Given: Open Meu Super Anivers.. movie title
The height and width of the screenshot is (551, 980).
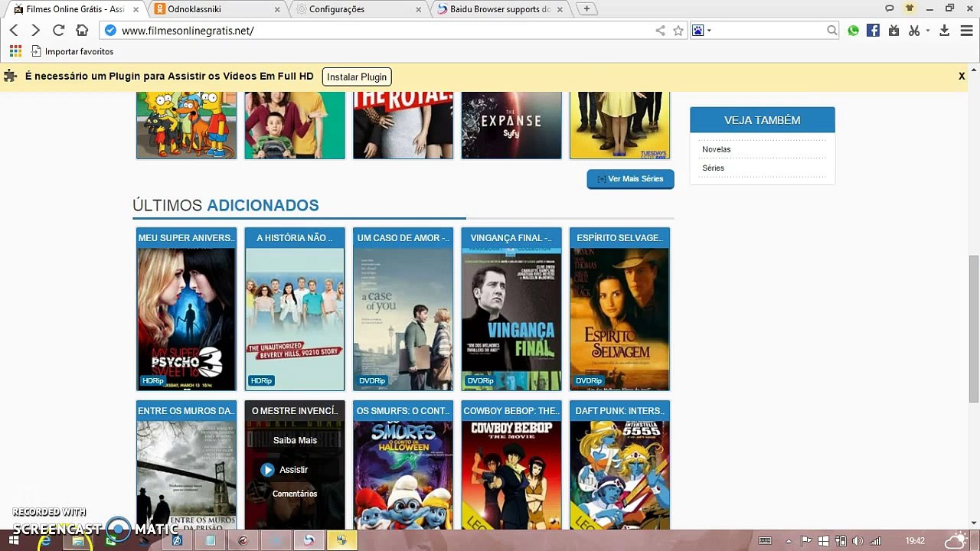Looking at the screenshot, I should pyautogui.click(x=187, y=238).
